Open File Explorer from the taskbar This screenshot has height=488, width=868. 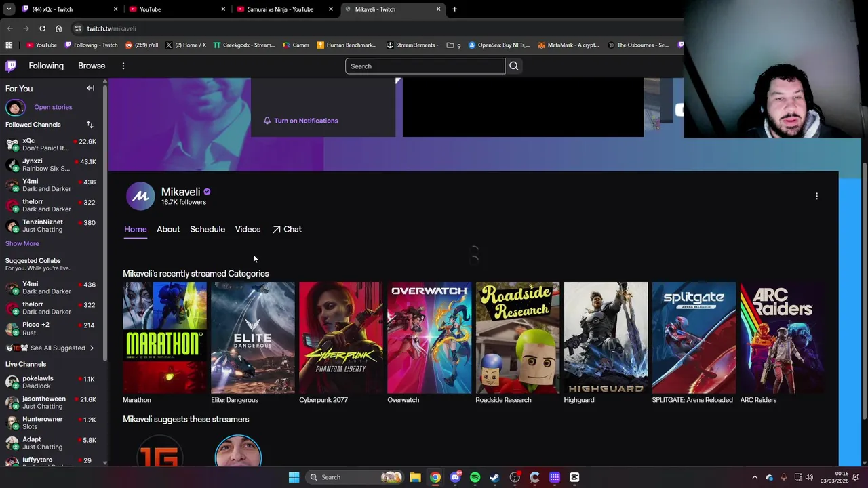[x=415, y=477]
